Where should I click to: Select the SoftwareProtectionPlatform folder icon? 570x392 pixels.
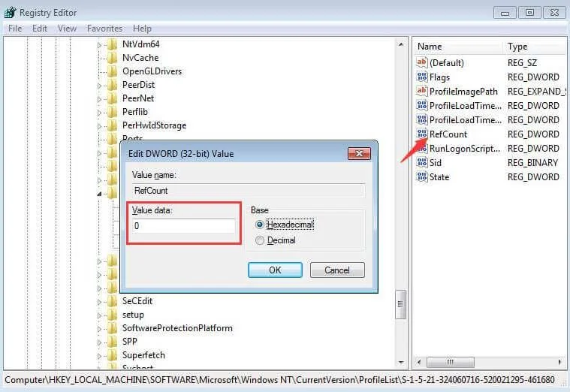click(113, 328)
